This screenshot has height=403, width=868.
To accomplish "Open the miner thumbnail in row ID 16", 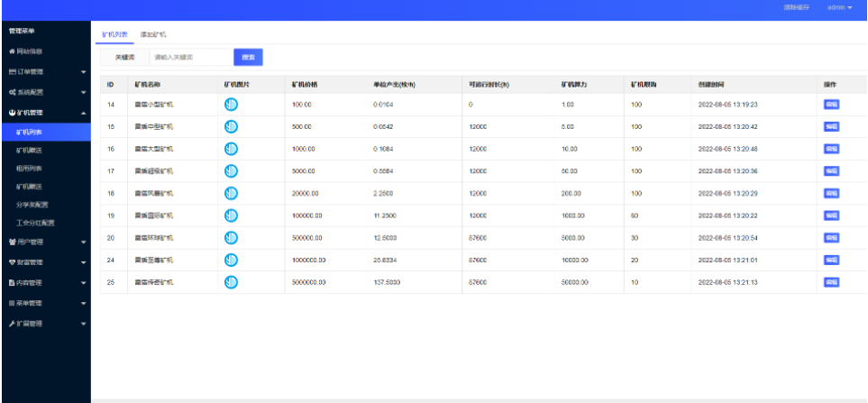I will [231, 149].
